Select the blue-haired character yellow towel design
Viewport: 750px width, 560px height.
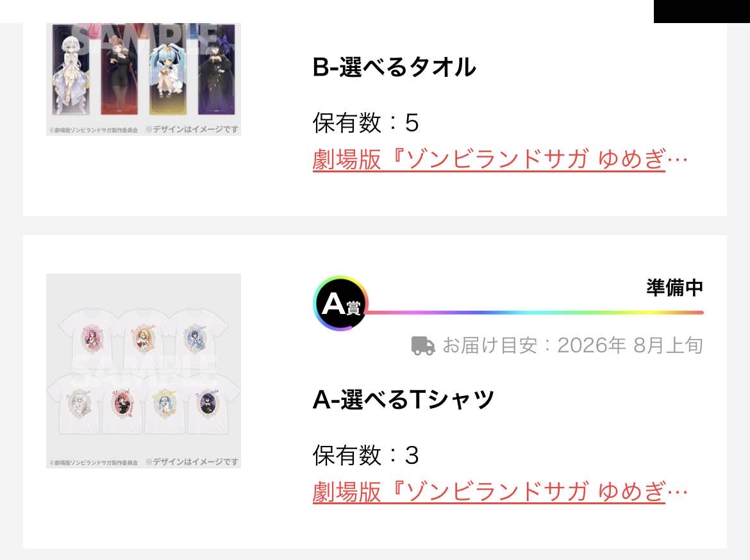pyautogui.click(x=168, y=69)
